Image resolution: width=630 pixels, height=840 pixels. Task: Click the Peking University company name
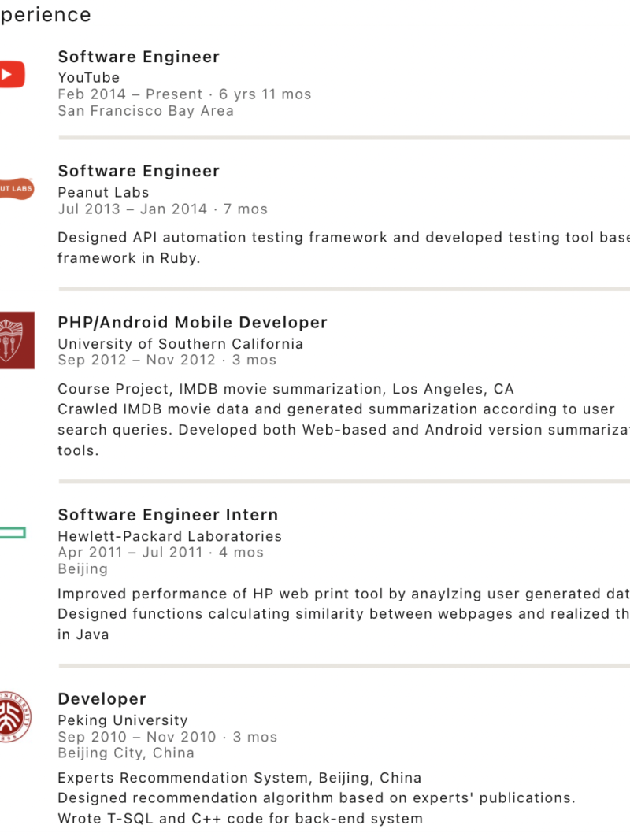pyautogui.click(x=123, y=720)
